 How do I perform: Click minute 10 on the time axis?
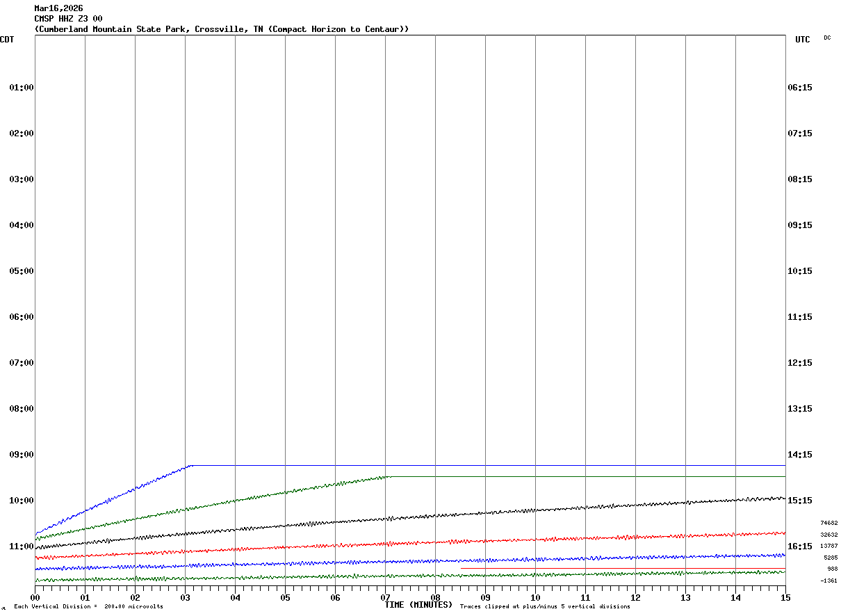coord(535,598)
